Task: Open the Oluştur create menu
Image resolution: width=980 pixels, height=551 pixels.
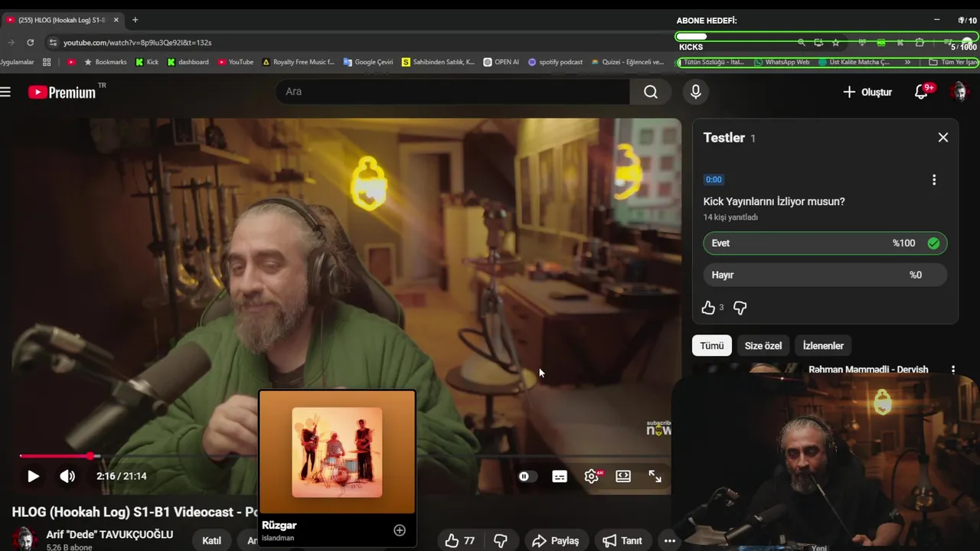Action: coord(867,92)
